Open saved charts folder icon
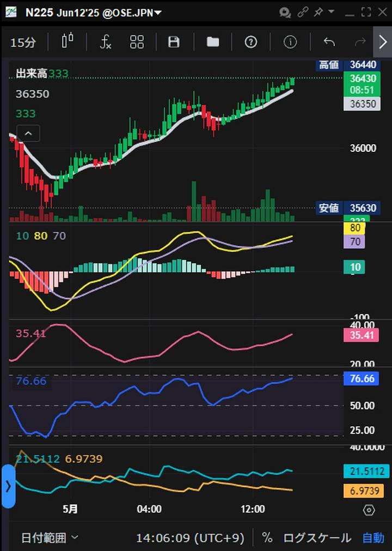Viewport: 392px width, 551px height. tap(213, 42)
